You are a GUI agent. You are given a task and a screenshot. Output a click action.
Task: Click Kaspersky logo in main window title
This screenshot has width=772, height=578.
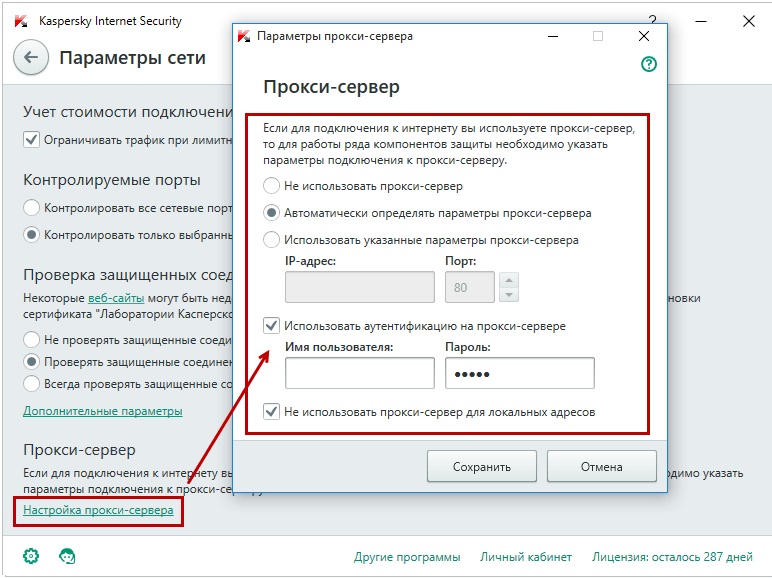(x=21, y=21)
